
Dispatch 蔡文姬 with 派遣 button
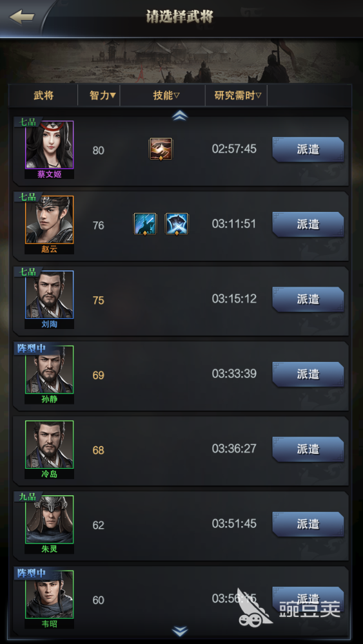coord(308,149)
